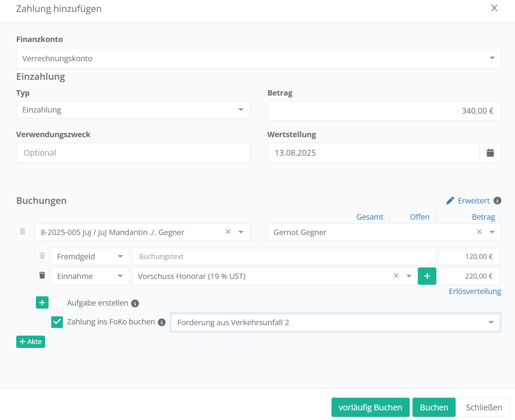Open the Forderung aus Verkehrsunfall 2 dropdown
The width and height of the screenshot is (515, 420).
(x=335, y=323)
